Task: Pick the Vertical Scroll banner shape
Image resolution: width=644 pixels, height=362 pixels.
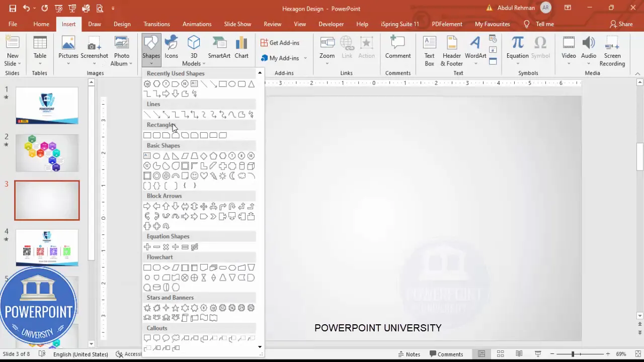Action: click(185, 318)
